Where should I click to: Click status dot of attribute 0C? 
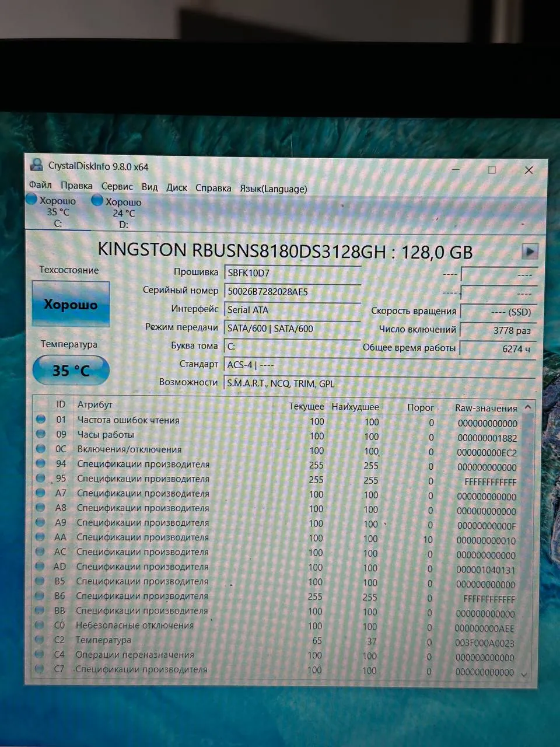[x=40, y=448]
